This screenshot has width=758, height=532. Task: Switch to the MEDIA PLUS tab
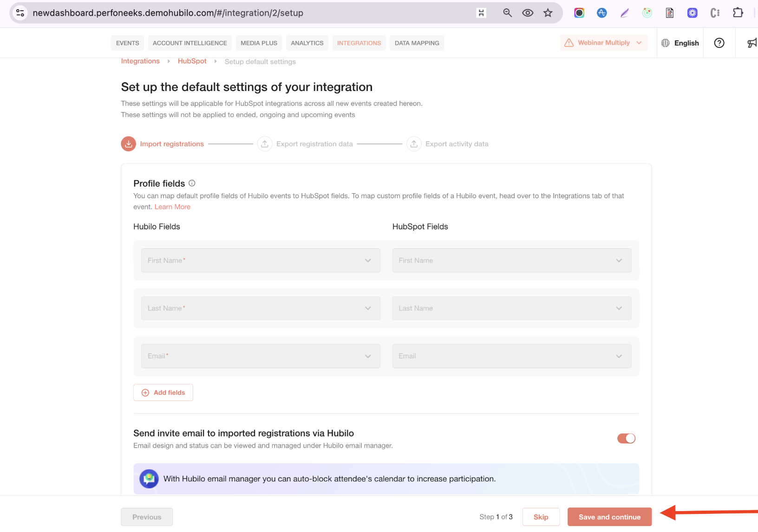pyautogui.click(x=259, y=43)
